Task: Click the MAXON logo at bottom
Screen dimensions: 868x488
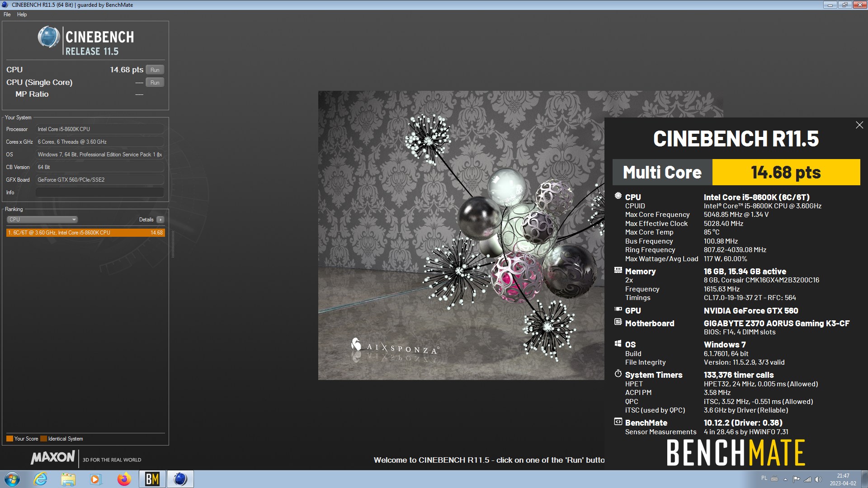Action: point(52,458)
